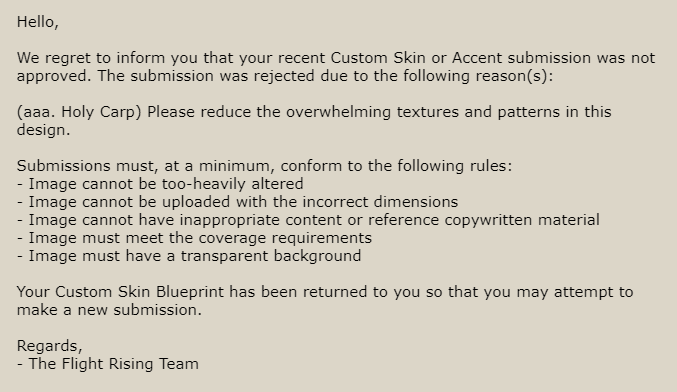
Task: Click the rule "Image cannot be too-heavily altered"
Action: [x=160, y=184]
